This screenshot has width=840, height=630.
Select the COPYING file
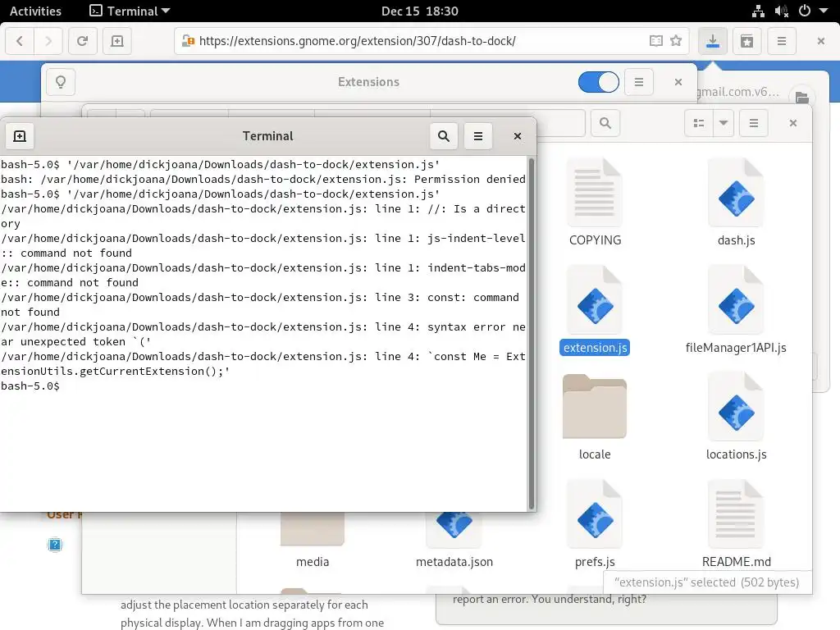[595, 203]
